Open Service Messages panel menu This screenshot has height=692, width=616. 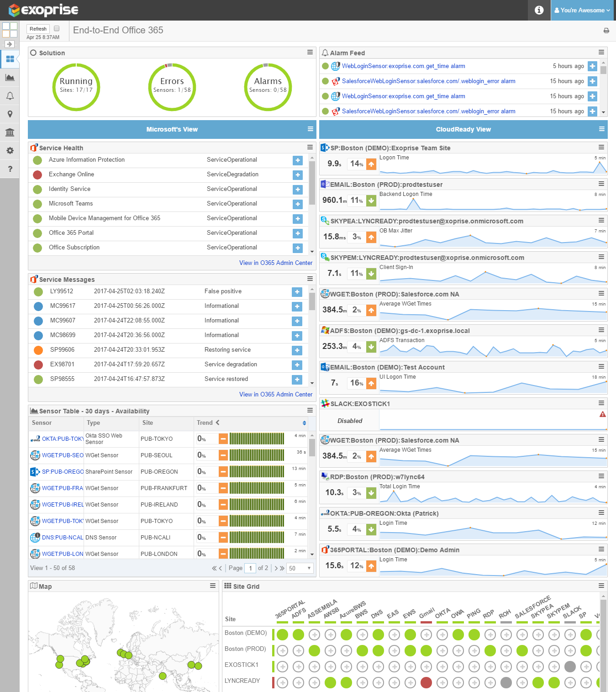[310, 279]
